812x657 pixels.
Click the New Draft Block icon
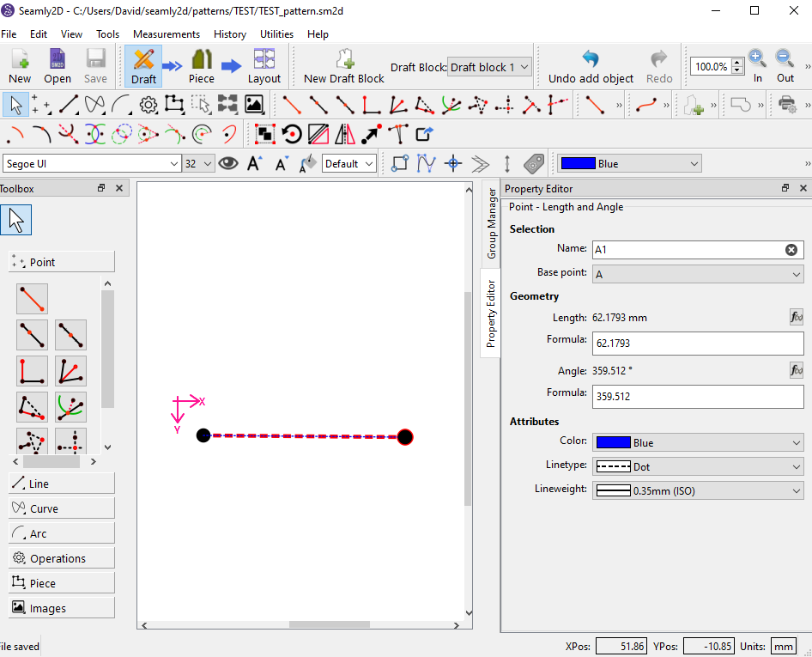pos(343,65)
